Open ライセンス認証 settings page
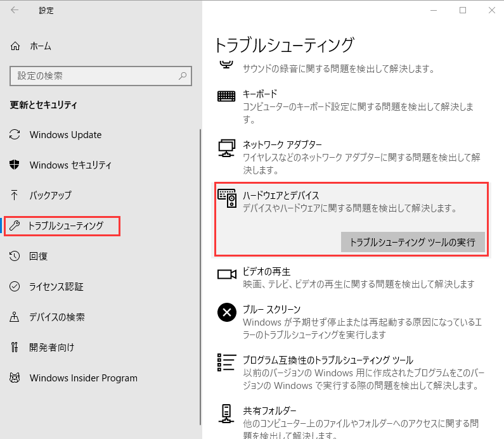504x439 pixels. click(56, 286)
